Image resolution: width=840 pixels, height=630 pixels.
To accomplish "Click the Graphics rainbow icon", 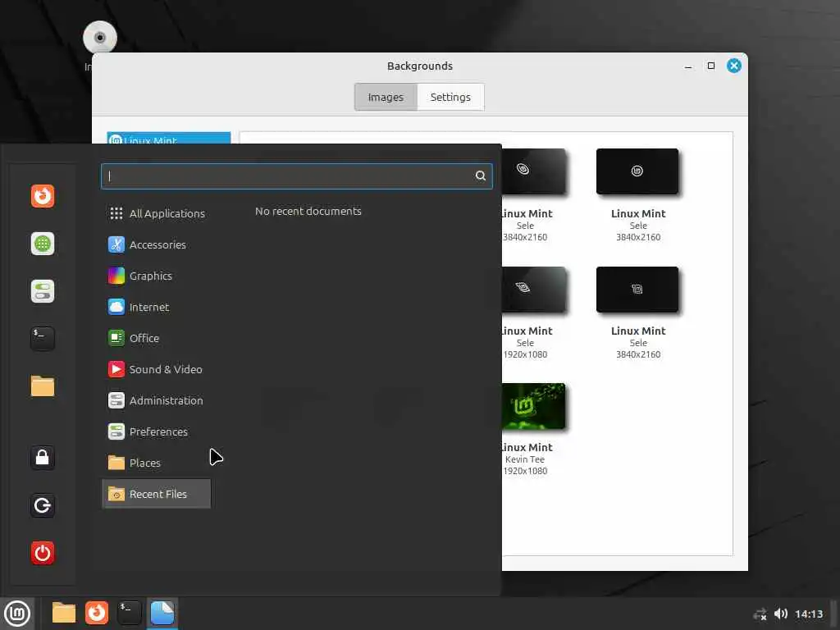I will 116,276.
